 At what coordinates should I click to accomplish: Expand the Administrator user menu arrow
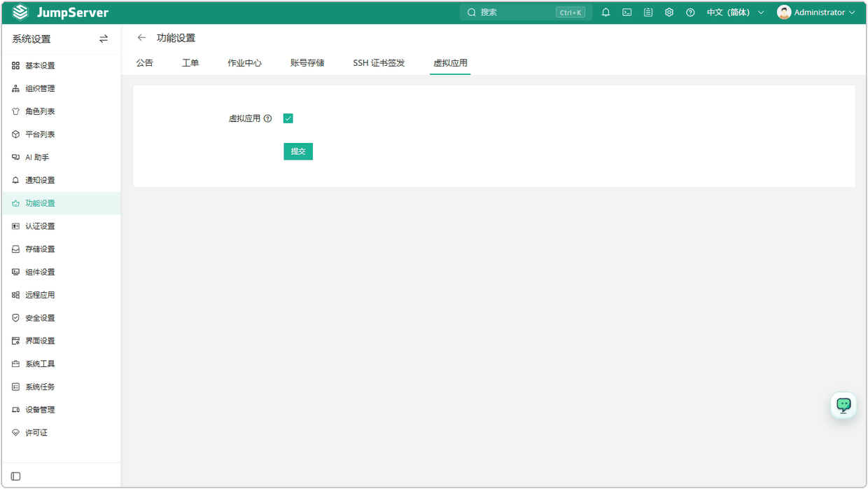(x=852, y=13)
